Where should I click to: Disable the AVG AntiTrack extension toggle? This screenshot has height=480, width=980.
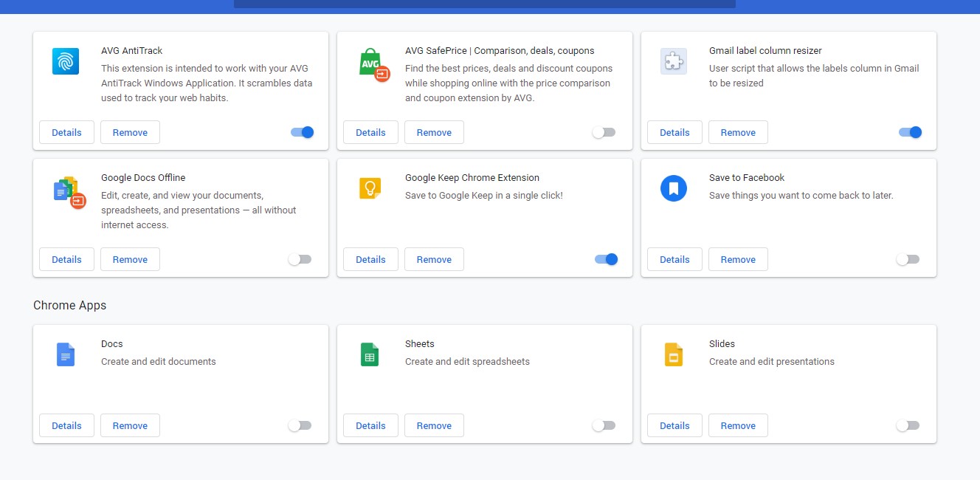click(303, 132)
